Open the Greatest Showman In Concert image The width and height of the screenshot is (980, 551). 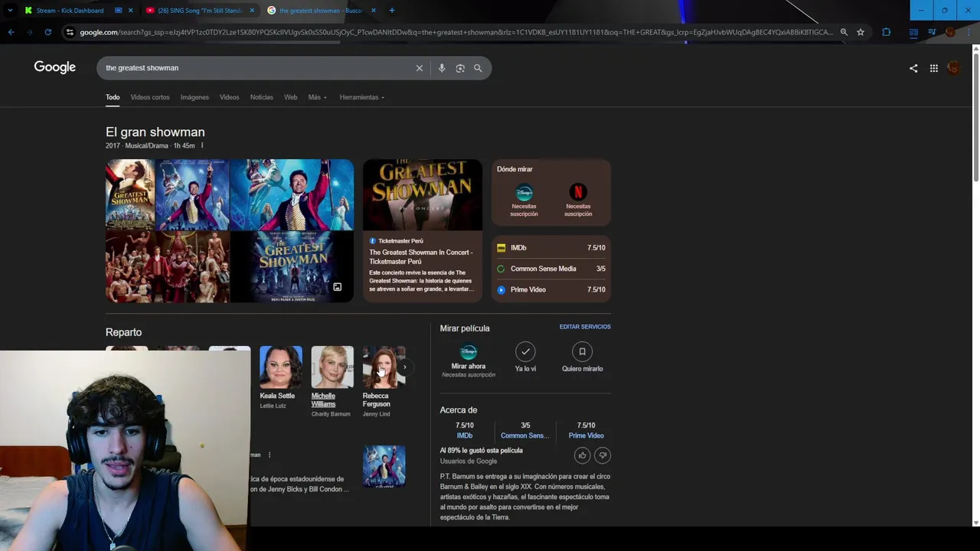[423, 194]
